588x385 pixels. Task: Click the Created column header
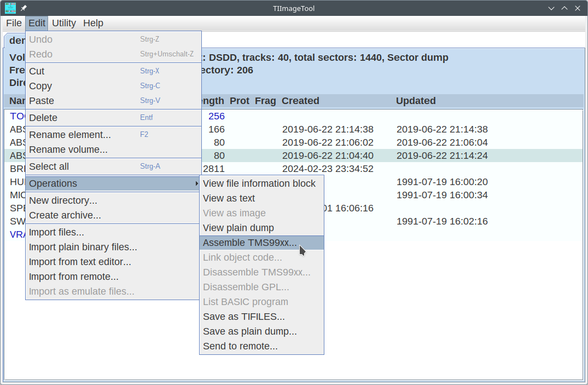pos(300,101)
